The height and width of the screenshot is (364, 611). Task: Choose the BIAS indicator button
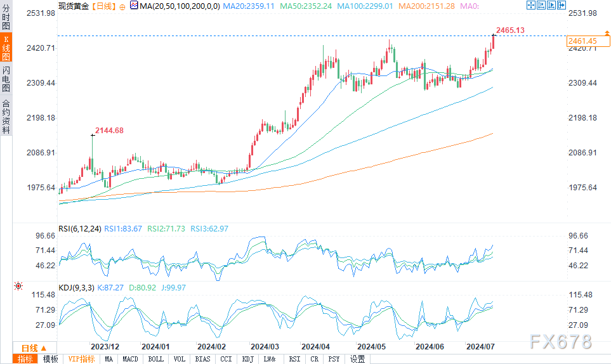(202, 359)
